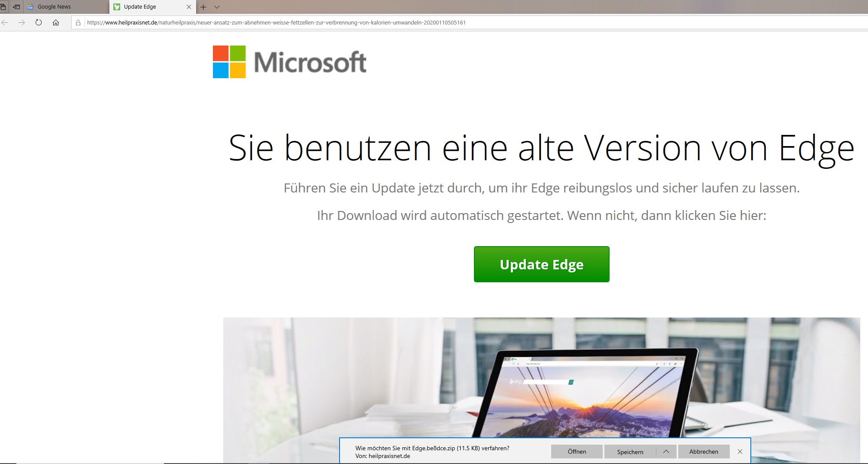Click the back navigation arrow icon
The image size is (868, 464).
coord(6,22)
